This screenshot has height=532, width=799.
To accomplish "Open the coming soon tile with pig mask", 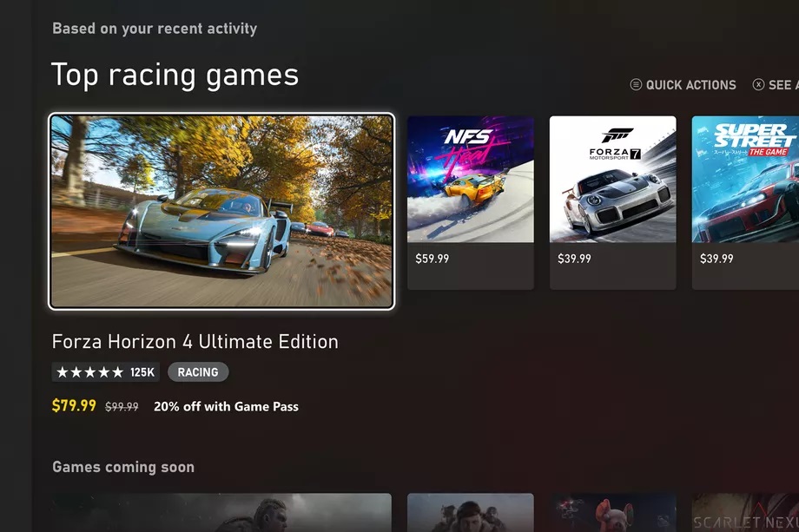I will 613,513.
